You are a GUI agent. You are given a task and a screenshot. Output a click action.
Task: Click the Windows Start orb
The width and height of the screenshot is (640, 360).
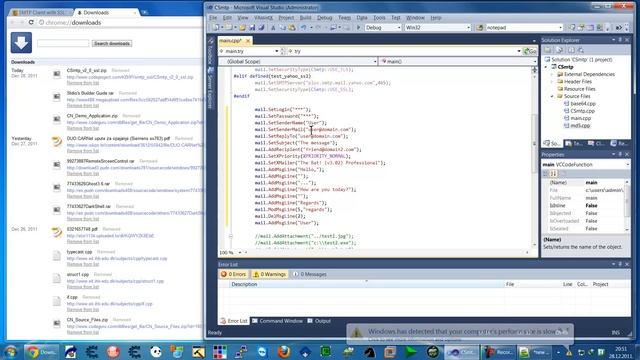(x=11, y=351)
